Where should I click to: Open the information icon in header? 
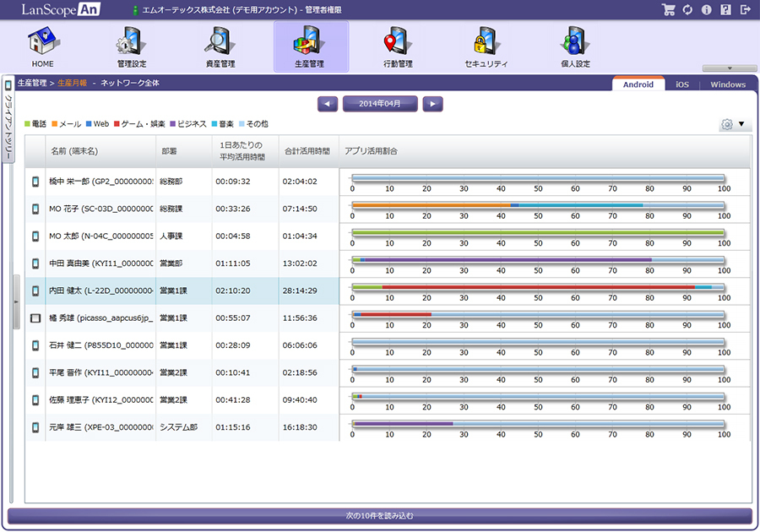pos(706,10)
